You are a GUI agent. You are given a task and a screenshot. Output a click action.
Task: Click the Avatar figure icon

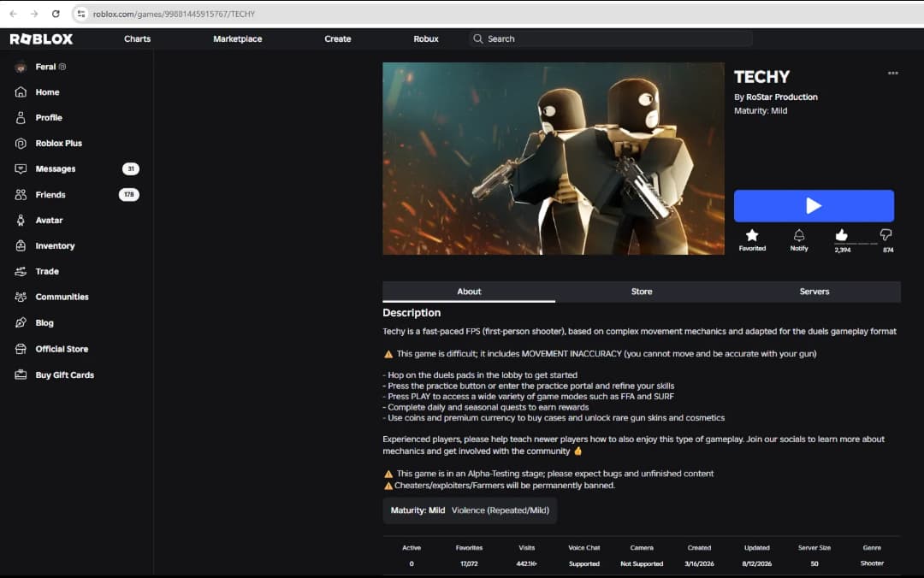(21, 221)
